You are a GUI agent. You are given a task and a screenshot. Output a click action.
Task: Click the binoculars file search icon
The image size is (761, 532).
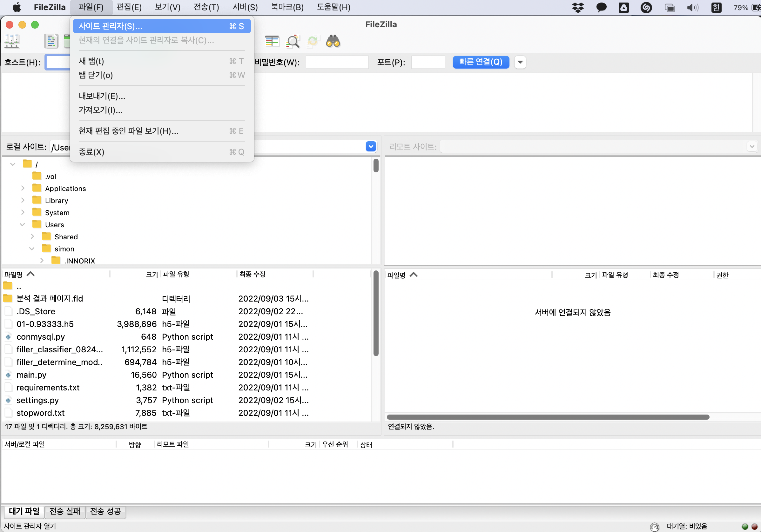(x=333, y=41)
